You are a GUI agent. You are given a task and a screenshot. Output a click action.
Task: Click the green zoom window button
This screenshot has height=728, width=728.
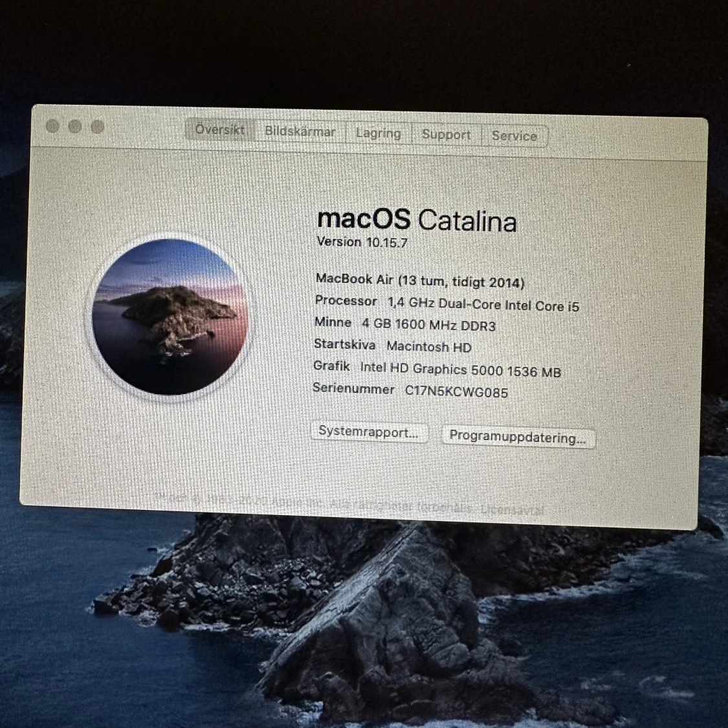pos(98,127)
